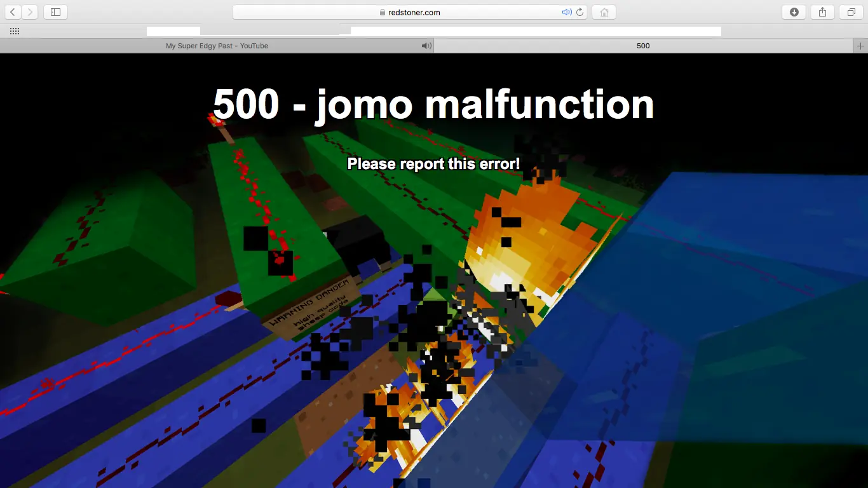This screenshot has width=868, height=488.
Task: Click the forward navigation arrow
Action: [29, 12]
